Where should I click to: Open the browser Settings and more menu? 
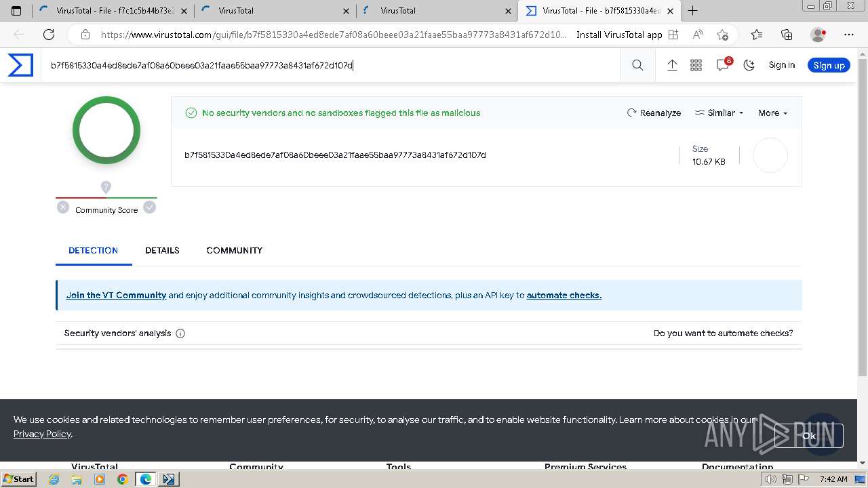tap(849, 35)
